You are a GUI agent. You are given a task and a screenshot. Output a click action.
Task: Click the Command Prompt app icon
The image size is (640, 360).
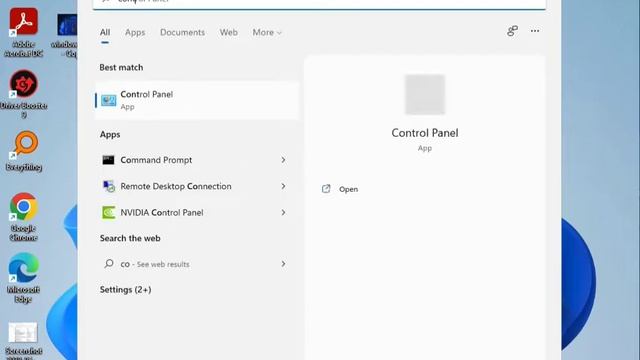(x=108, y=160)
